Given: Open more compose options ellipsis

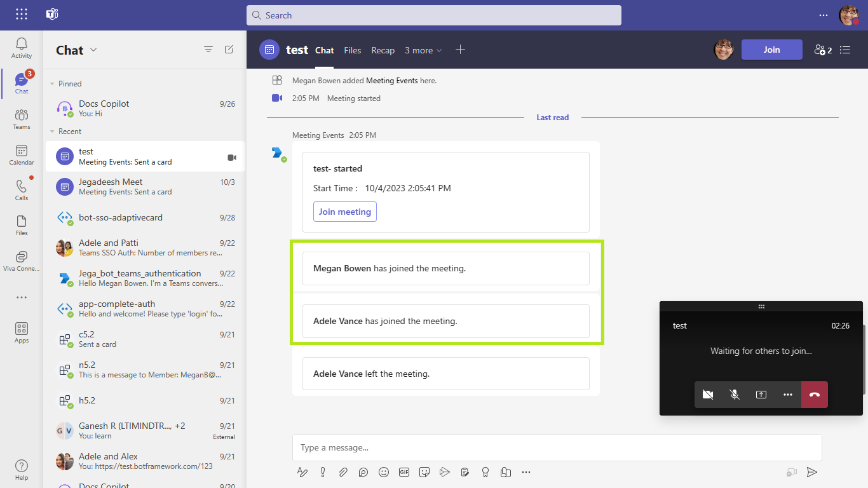Looking at the screenshot, I should (526, 472).
